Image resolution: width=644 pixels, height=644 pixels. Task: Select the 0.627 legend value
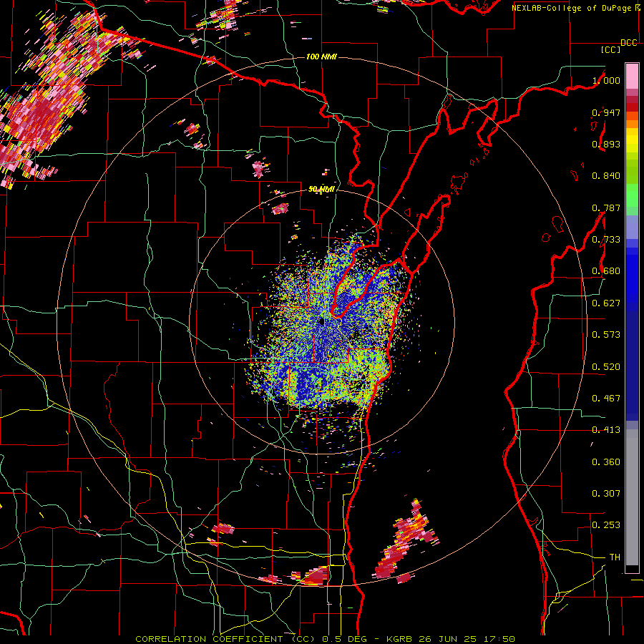606,303
